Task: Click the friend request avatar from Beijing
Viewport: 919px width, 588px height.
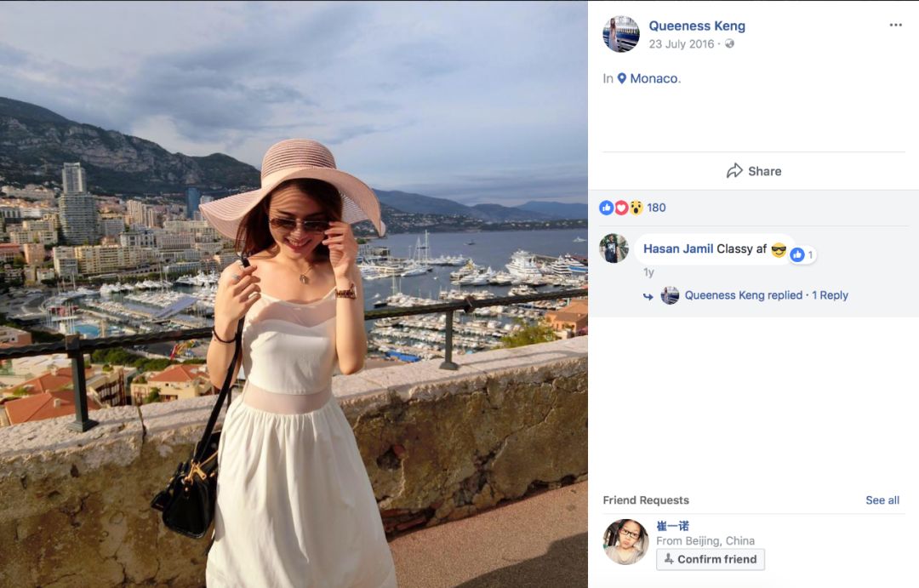Action: (x=625, y=542)
